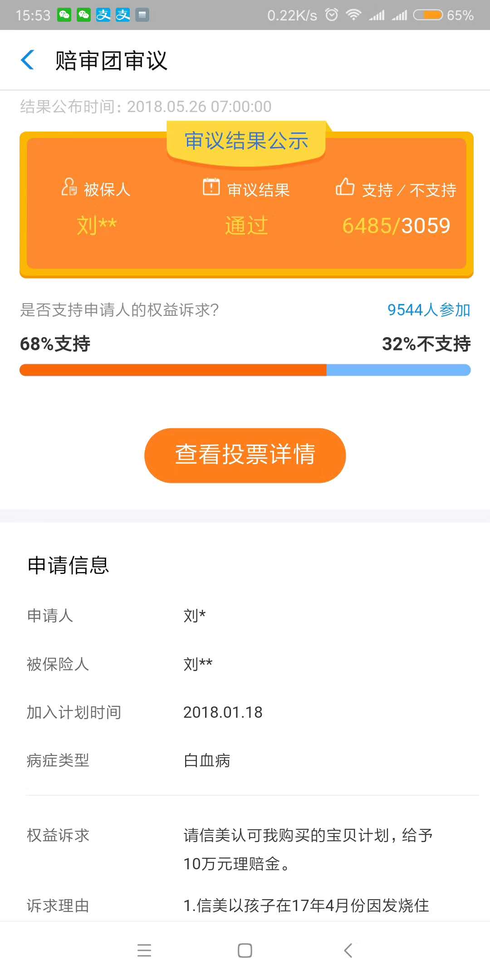Image resolution: width=490 pixels, height=980 pixels.
Task: Tap the thumbs-up support icon
Action: pyautogui.click(x=345, y=186)
